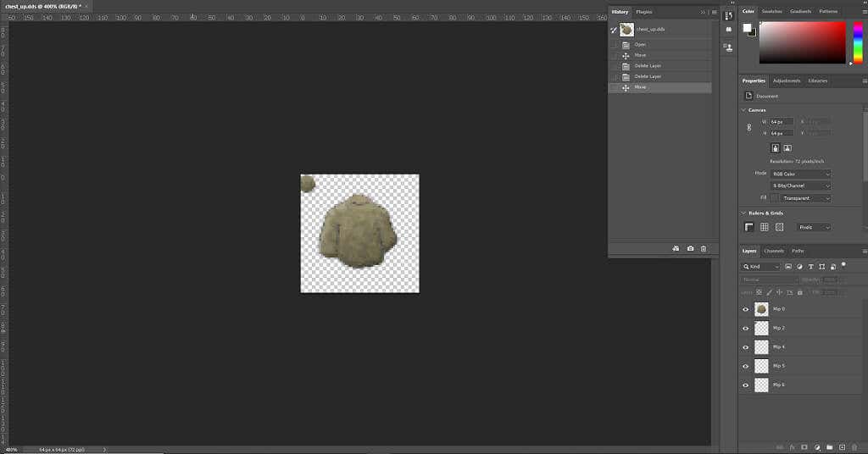Image resolution: width=868 pixels, height=454 pixels.
Task: Create new document from current state
Action: click(x=676, y=249)
